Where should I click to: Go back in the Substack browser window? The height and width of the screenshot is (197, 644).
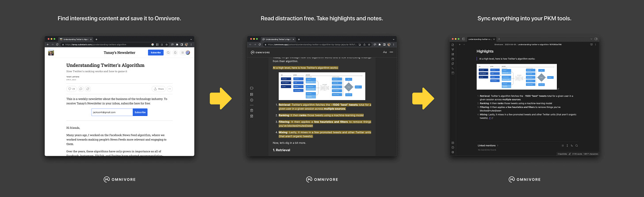pos(47,44)
